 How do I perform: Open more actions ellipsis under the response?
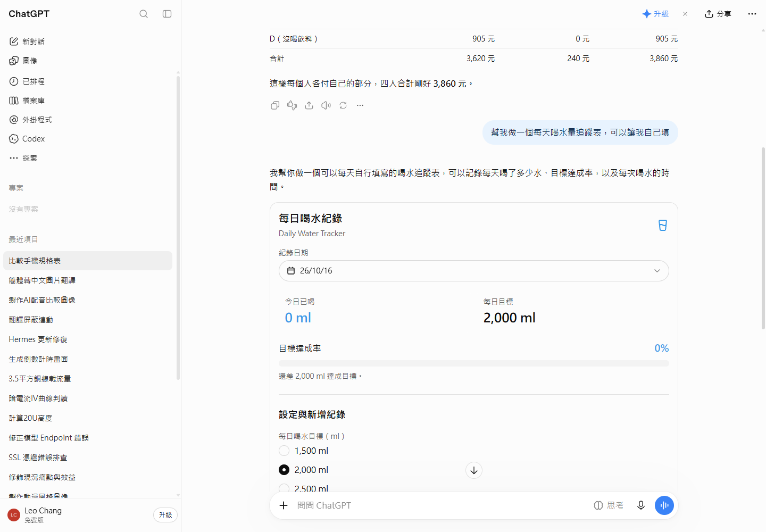coord(360,105)
